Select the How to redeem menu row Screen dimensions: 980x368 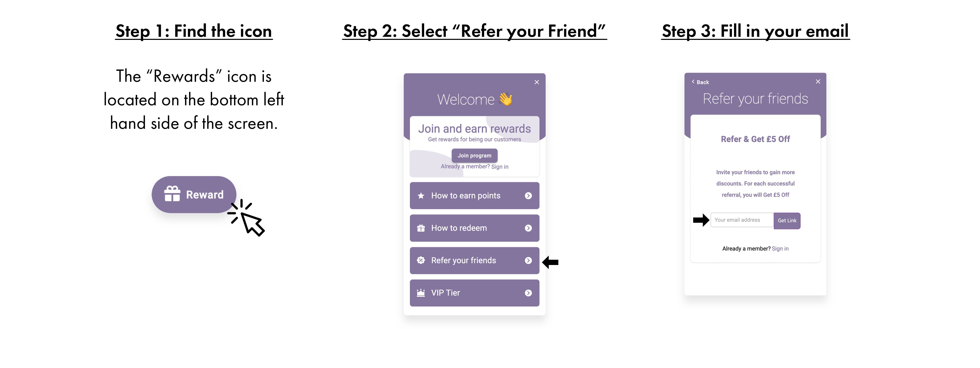pos(474,228)
